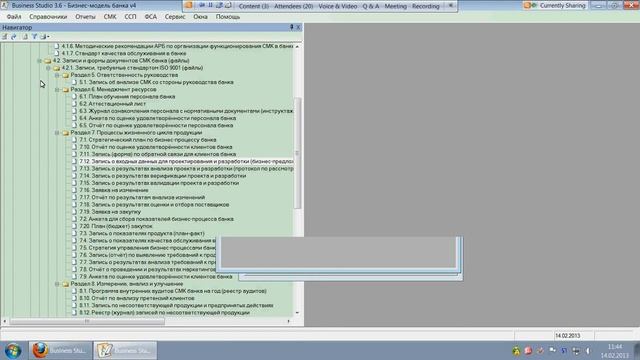Viewport: 640px width, 360px height.
Task: Click document icon beside 7.19. Заявка на закупку
Action: (74, 212)
